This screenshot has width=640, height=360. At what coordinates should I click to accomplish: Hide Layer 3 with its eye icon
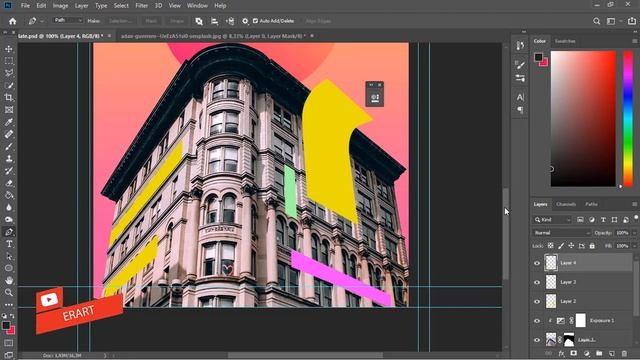tap(537, 282)
